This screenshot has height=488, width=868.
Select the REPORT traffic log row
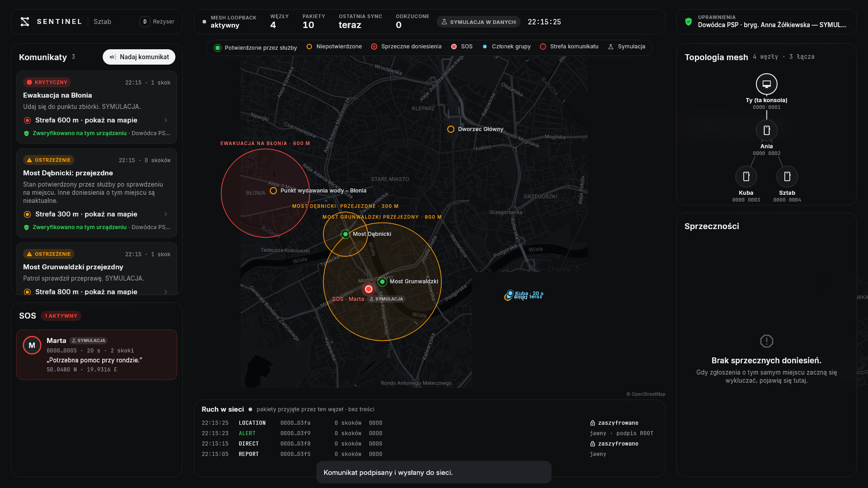click(x=429, y=454)
